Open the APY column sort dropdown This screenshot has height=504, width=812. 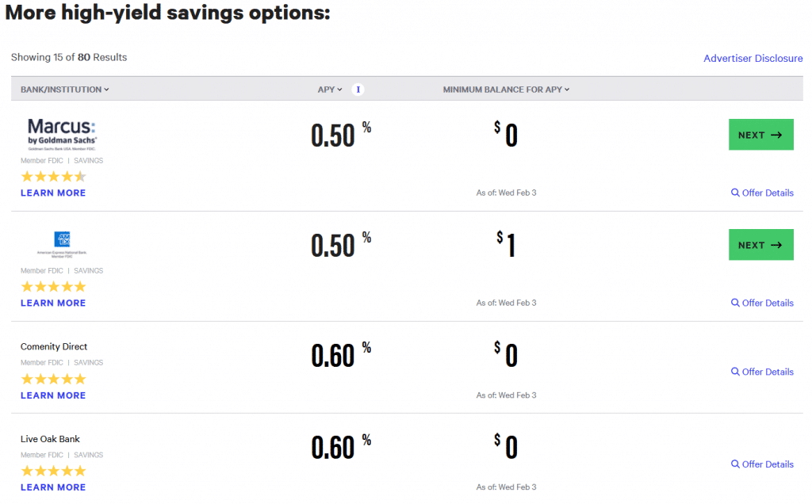329,90
